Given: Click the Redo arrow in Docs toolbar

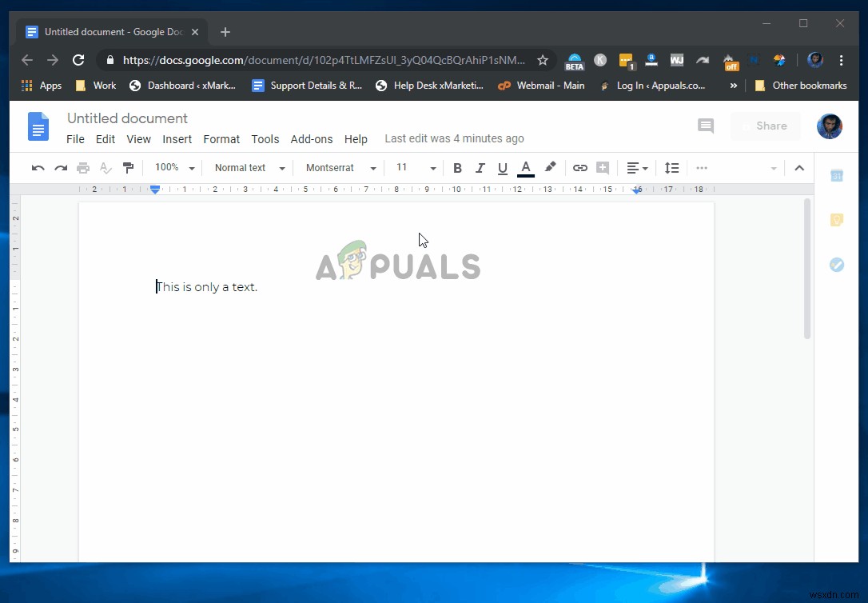Looking at the screenshot, I should pyautogui.click(x=60, y=168).
